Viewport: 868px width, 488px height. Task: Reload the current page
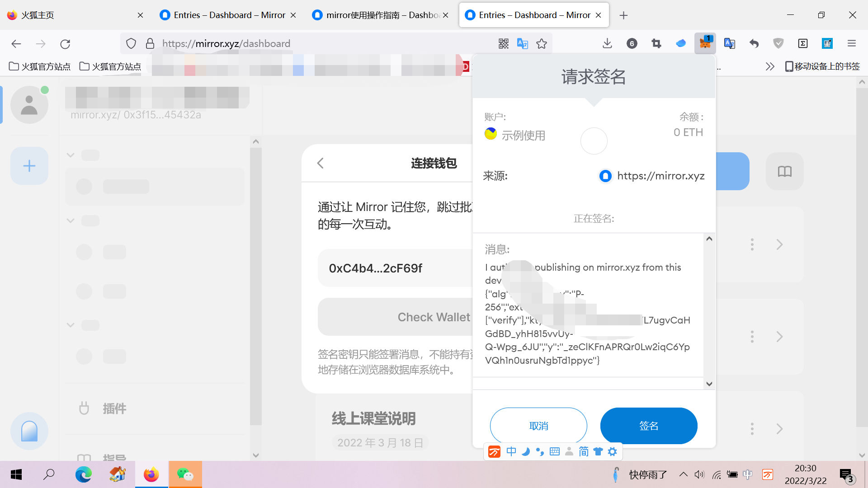pyautogui.click(x=65, y=44)
